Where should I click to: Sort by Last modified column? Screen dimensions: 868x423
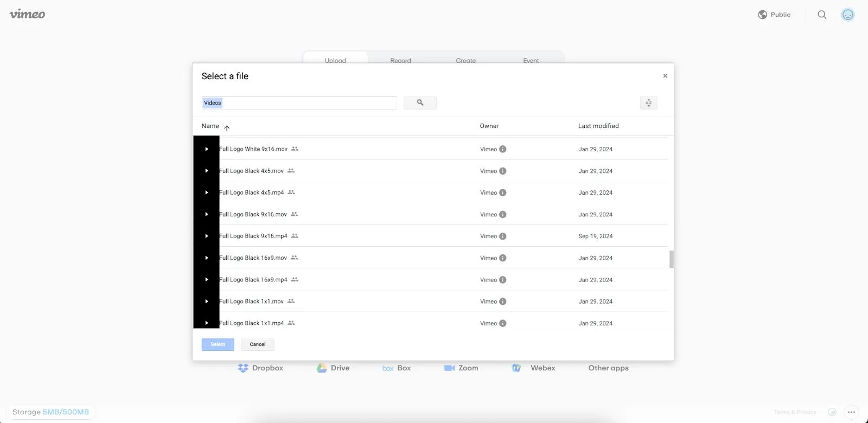click(x=598, y=126)
